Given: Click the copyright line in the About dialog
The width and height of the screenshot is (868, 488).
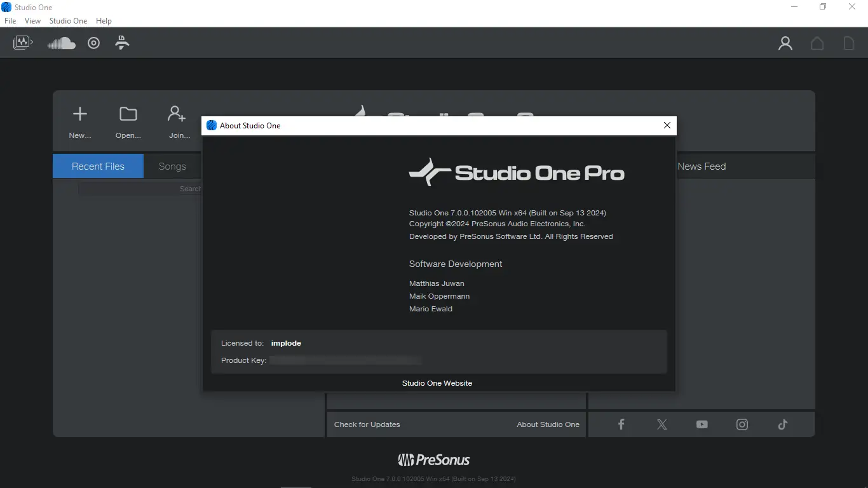Looking at the screenshot, I should coord(498,224).
